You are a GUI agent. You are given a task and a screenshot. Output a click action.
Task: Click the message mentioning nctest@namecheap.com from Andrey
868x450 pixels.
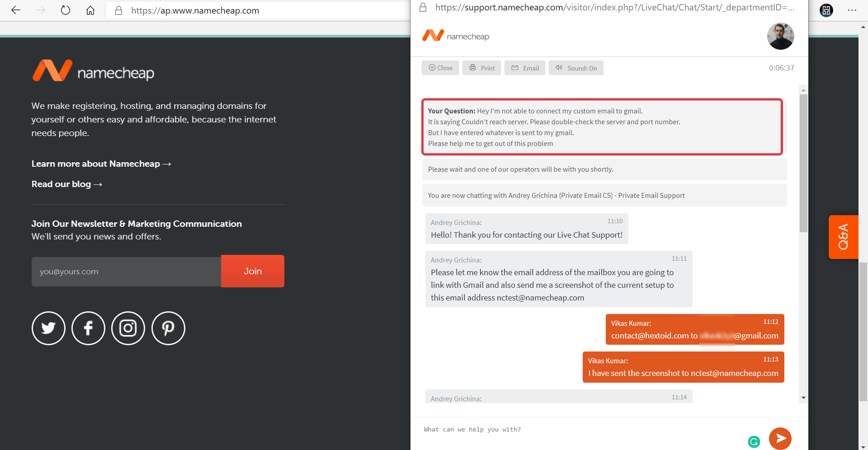point(559,279)
